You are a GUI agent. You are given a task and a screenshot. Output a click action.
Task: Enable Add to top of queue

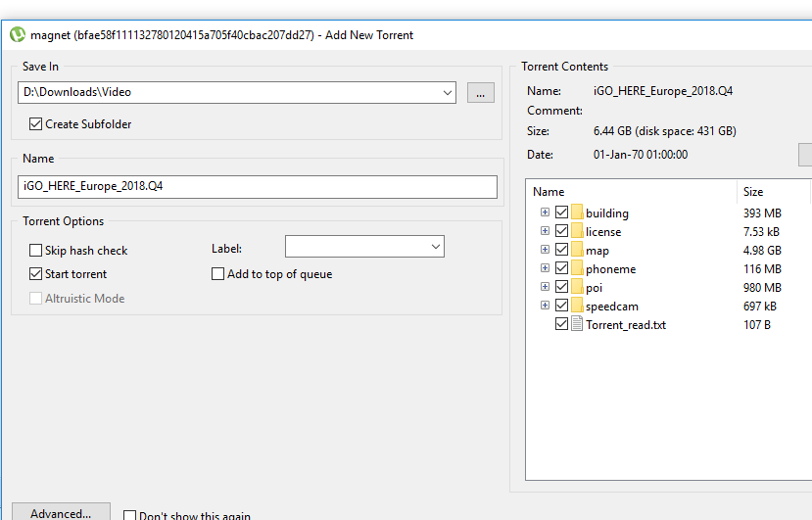pos(218,273)
